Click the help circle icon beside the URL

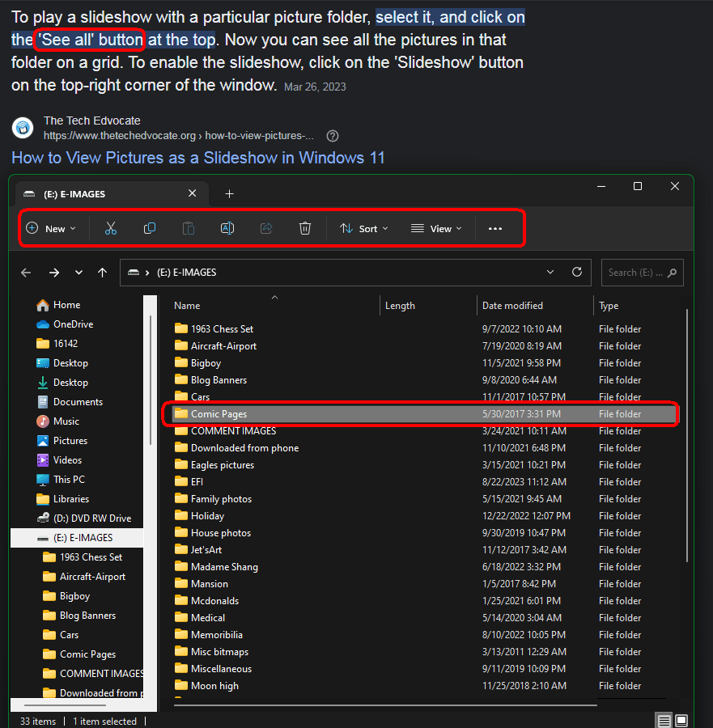pyautogui.click(x=333, y=136)
